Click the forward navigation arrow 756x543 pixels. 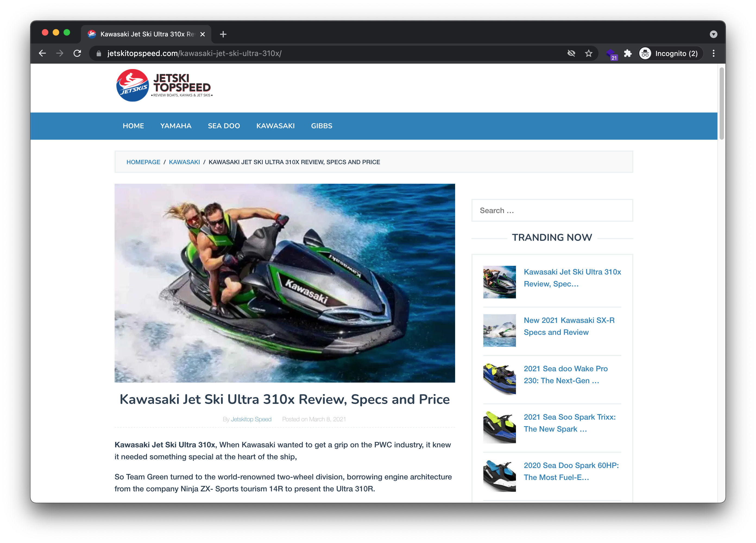click(60, 53)
